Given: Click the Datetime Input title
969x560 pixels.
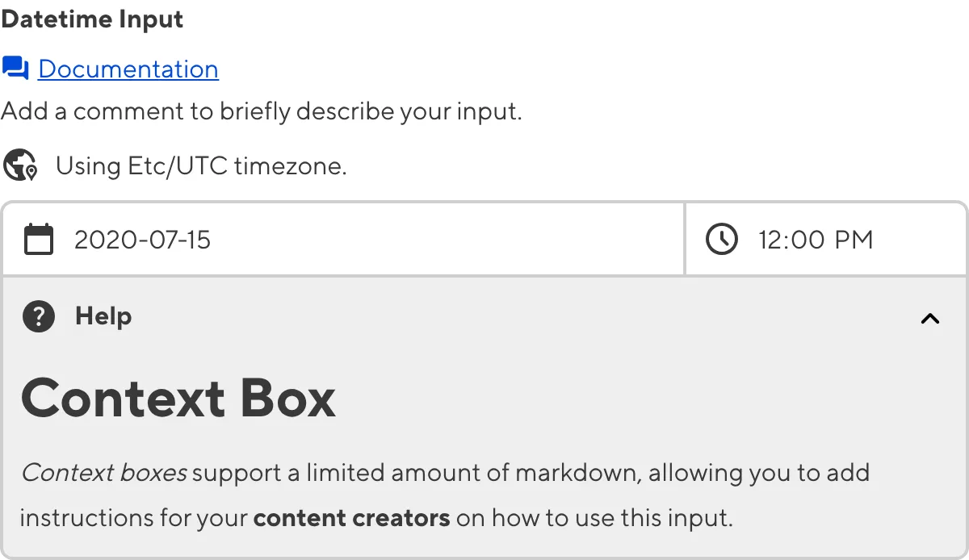Looking at the screenshot, I should (92, 19).
